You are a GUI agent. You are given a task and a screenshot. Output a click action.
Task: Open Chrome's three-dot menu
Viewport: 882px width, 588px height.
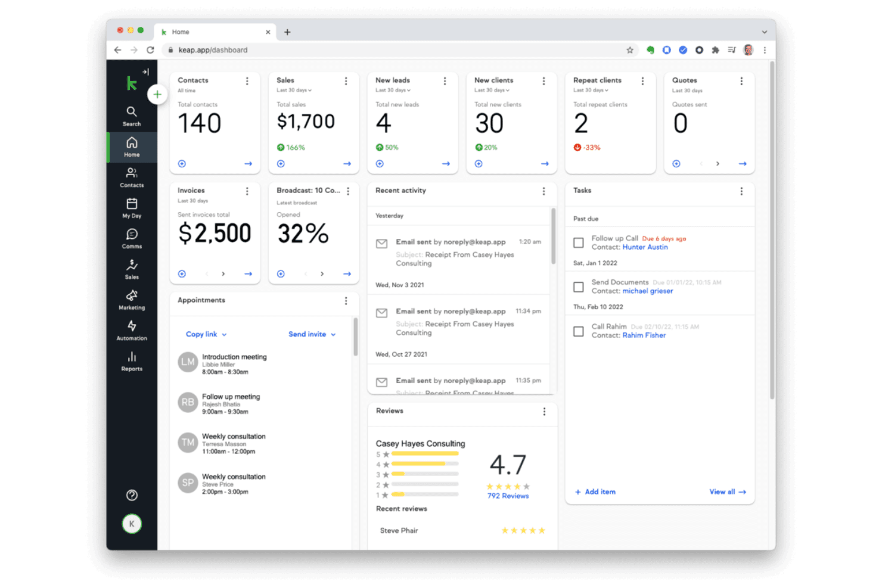765,50
